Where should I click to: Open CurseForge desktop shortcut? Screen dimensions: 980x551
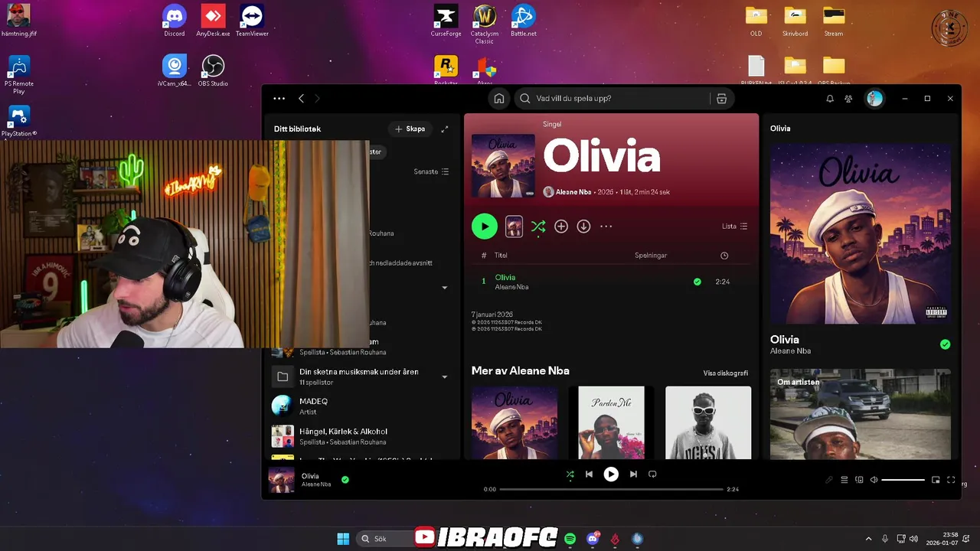coord(446,21)
